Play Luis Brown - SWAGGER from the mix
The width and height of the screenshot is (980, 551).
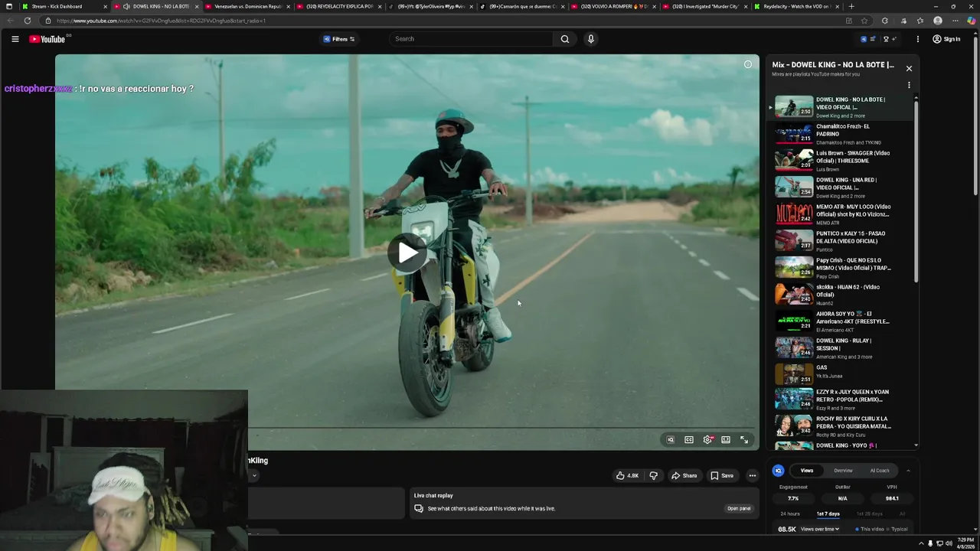coord(841,161)
